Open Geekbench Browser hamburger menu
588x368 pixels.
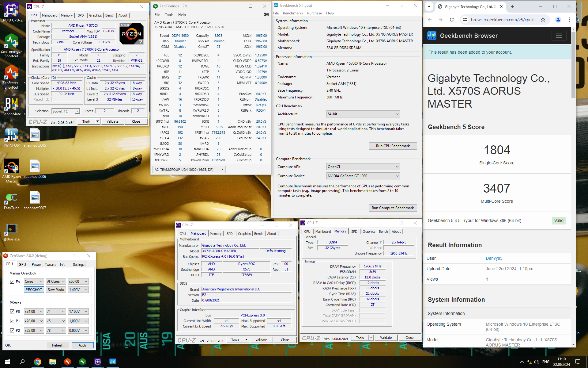pos(559,36)
